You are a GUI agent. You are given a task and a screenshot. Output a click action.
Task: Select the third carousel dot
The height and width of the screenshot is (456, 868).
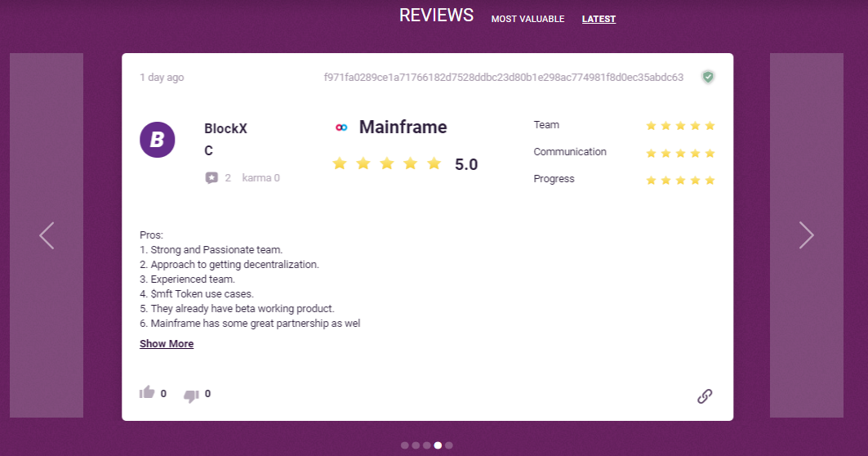click(427, 445)
